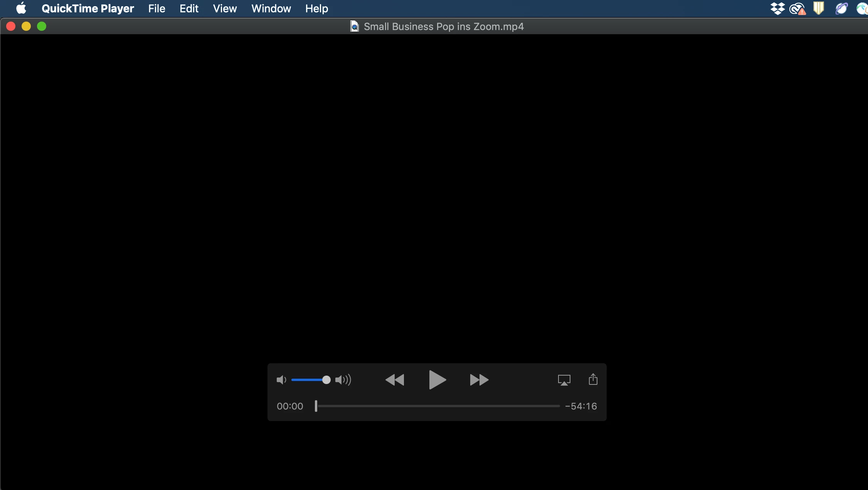Open the Help menu
The image size is (868, 490).
click(x=316, y=8)
